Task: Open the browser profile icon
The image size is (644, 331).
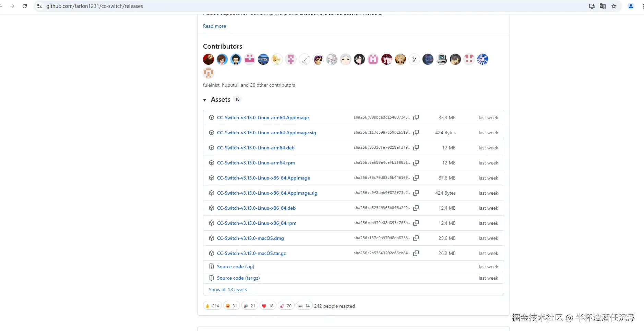Action: click(631, 6)
